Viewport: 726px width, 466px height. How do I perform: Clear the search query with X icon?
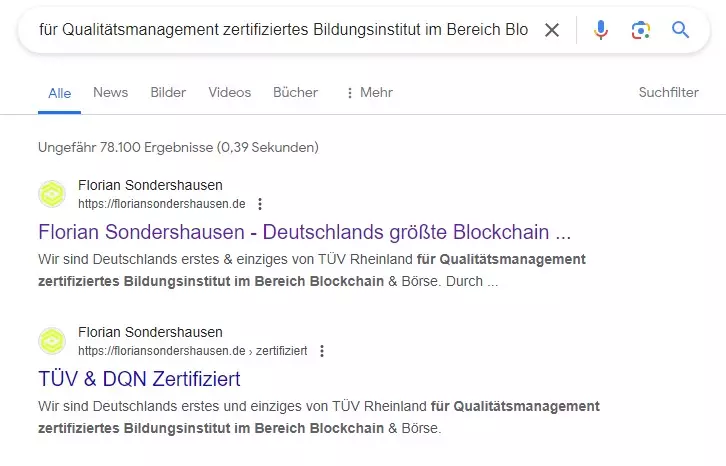[x=551, y=30]
